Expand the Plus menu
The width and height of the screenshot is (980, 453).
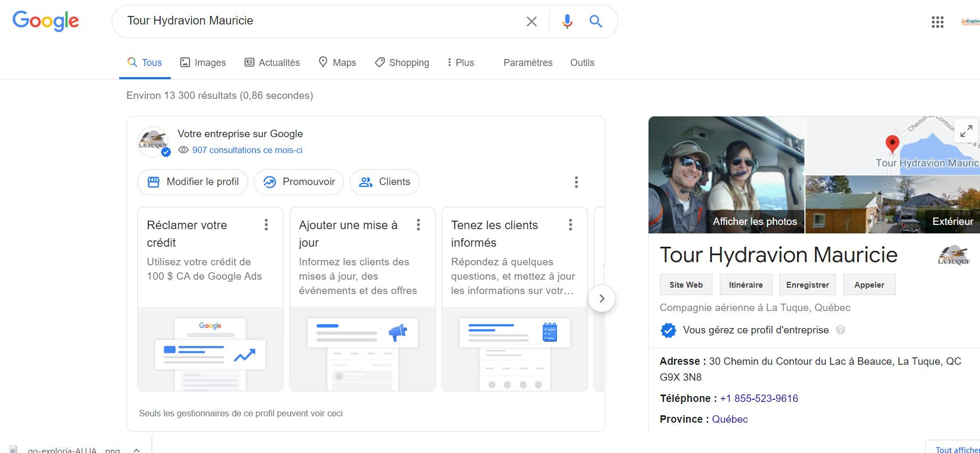[x=461, y=63]
